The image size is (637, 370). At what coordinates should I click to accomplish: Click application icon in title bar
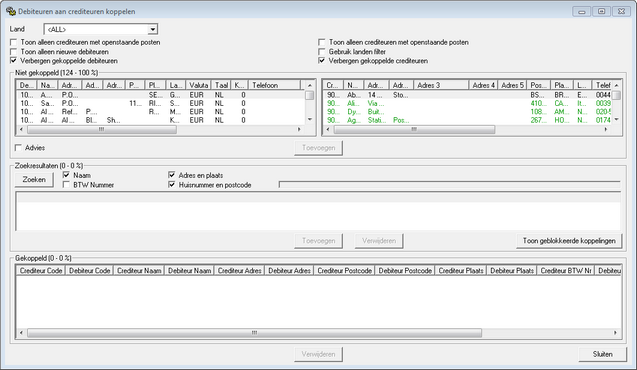coord(11,11)
